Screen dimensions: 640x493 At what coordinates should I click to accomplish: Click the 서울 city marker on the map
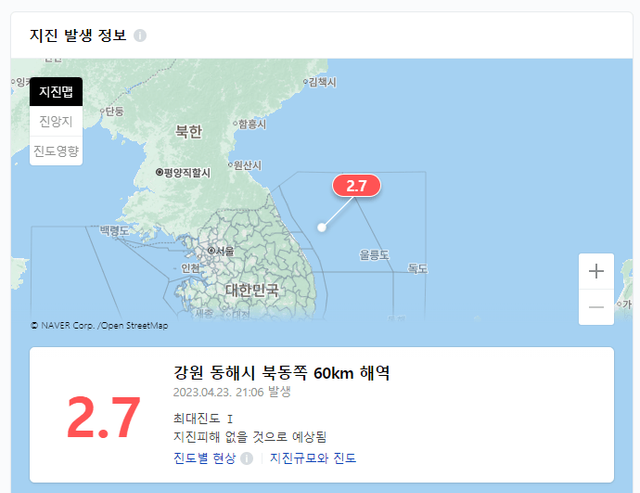[221, 251]
